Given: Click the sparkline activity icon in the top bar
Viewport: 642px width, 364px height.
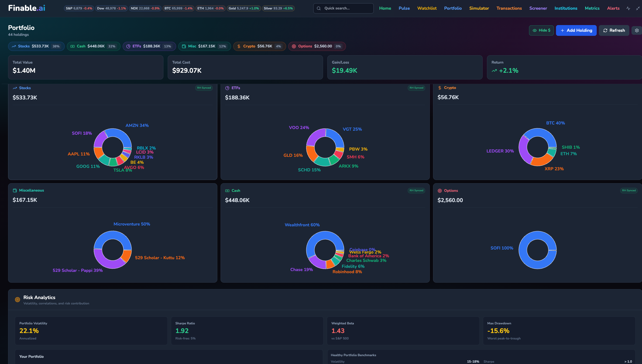Looking at the screenshot, I should point(628,8).
